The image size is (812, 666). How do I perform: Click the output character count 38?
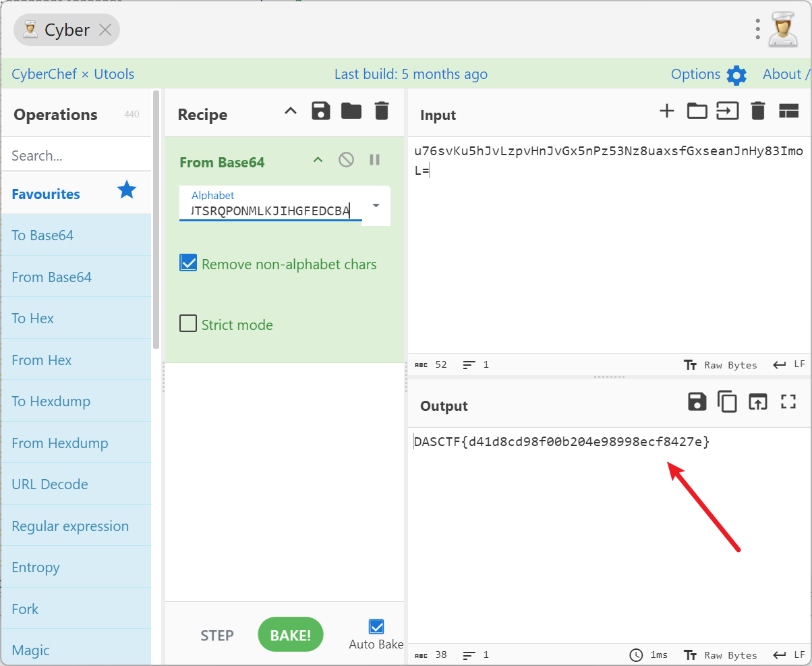pos(431,655)
